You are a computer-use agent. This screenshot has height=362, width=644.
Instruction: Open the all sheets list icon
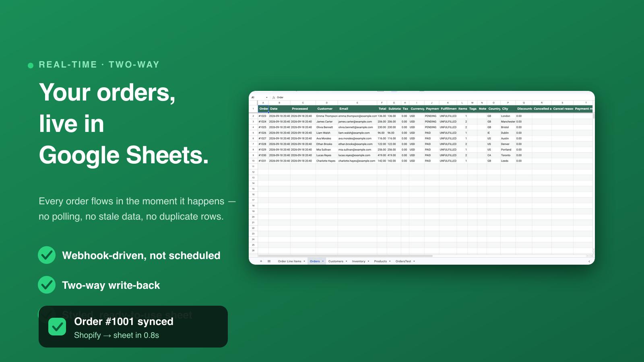[x=269, y=261]
